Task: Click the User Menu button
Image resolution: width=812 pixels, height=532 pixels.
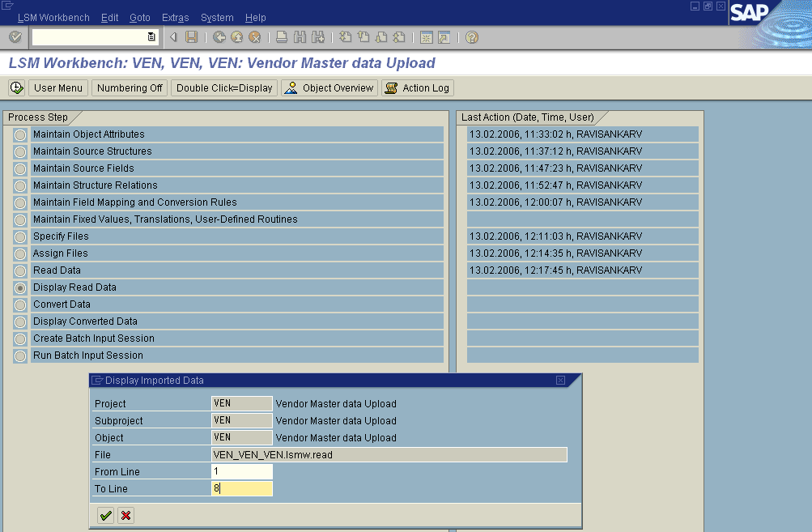Action: coord(58,87)
